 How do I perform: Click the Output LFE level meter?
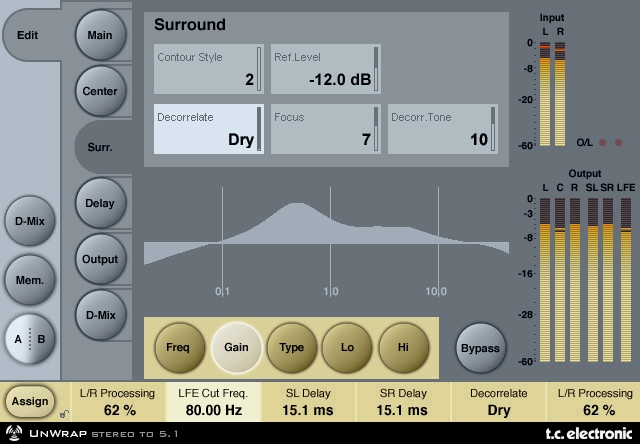(626, 280)
